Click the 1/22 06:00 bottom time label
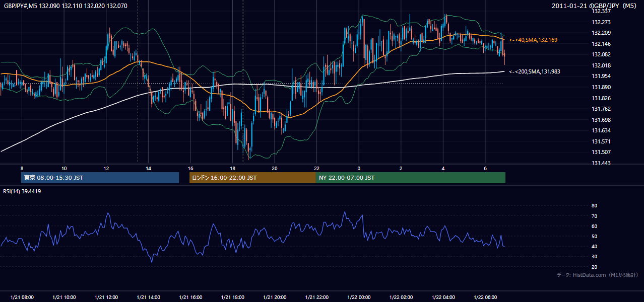The width and height of the screenshot is (644, 302). (485, 297)
